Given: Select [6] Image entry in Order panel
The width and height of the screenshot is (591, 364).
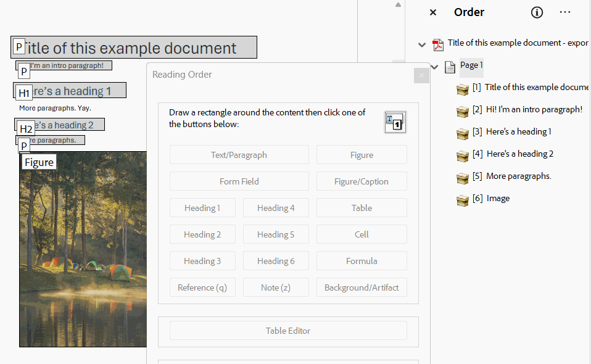Looking at the screenshot, I should point(491,198).
